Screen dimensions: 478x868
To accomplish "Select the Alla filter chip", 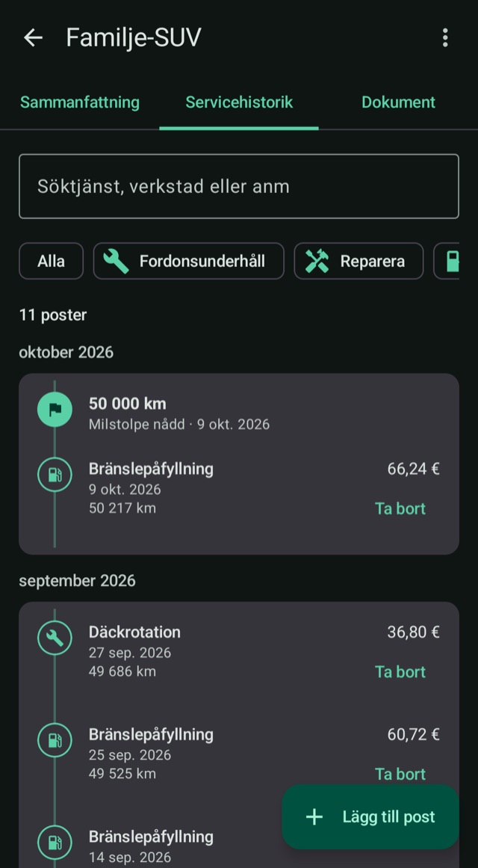I will (51, 261).
